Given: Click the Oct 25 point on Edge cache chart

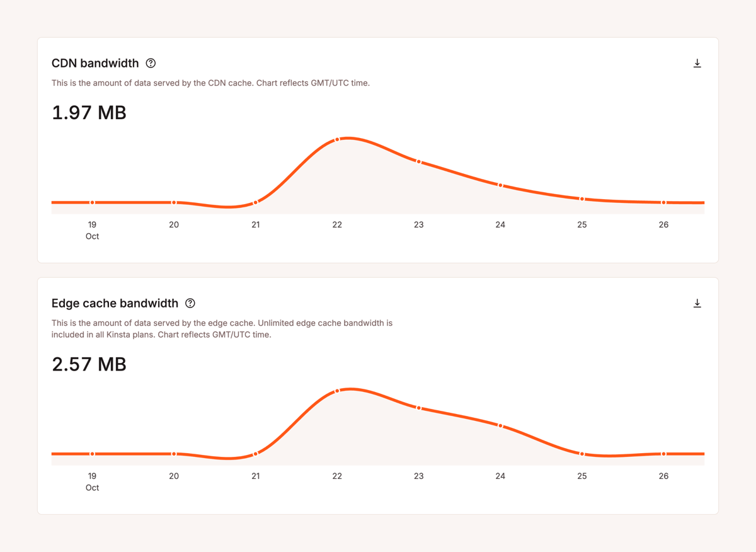Looking at the screenshot, I should coord(581,453).
